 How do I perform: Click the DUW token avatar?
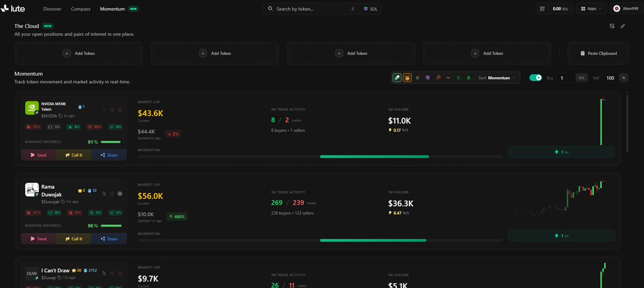[x=32, y=274]
